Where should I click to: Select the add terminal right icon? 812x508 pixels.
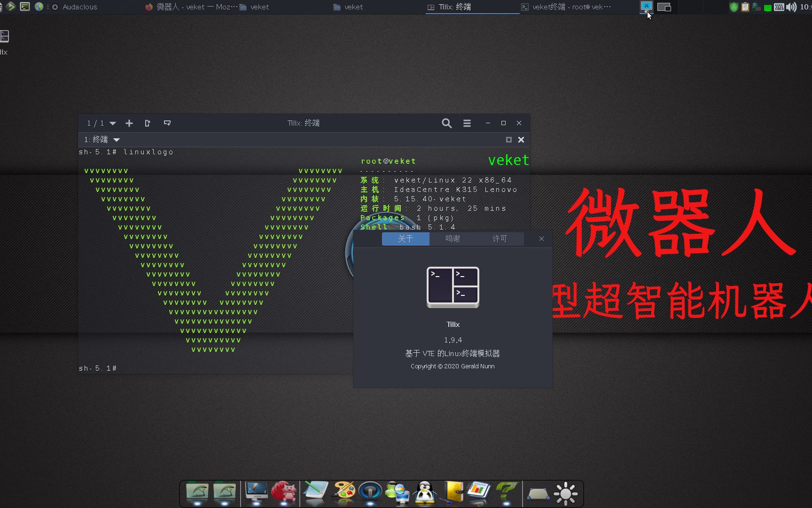[x=147, y=123]
